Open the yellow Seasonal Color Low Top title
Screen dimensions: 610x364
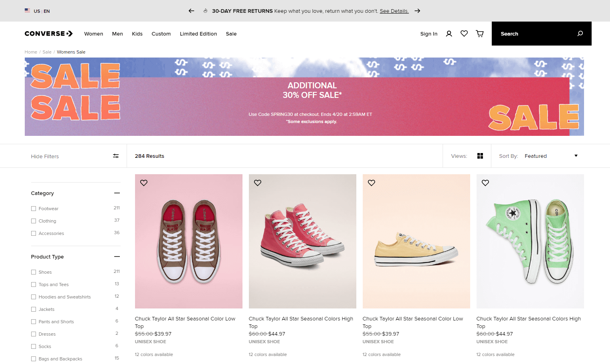[413, 322]
